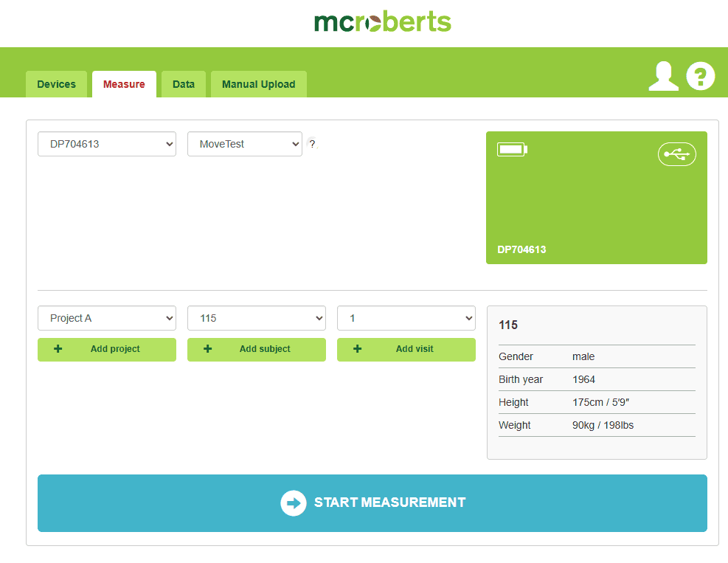Image resolution: width=728 pixels, height=563 pixels.
Task: Switch to the Devices tab
Action: [57, 84]
